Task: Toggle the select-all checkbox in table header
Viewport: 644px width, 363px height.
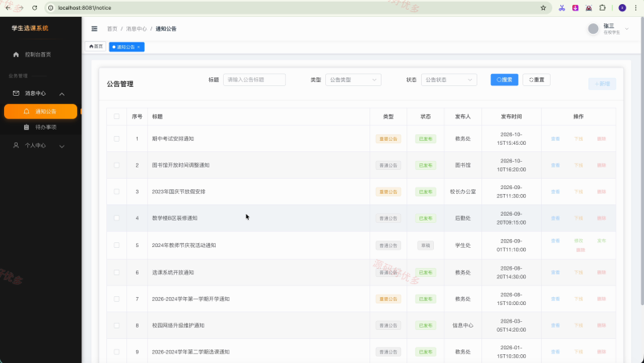Action: coord(117,117)
